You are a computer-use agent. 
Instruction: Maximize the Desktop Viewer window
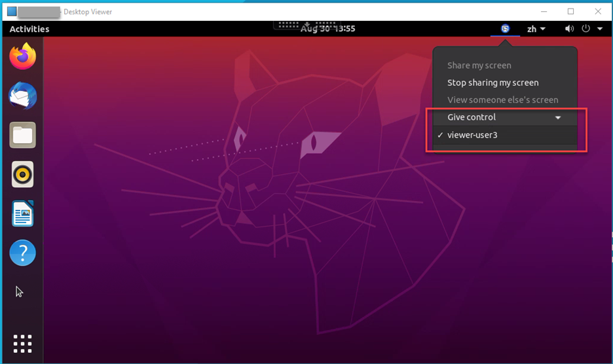(x=571, y=11)
